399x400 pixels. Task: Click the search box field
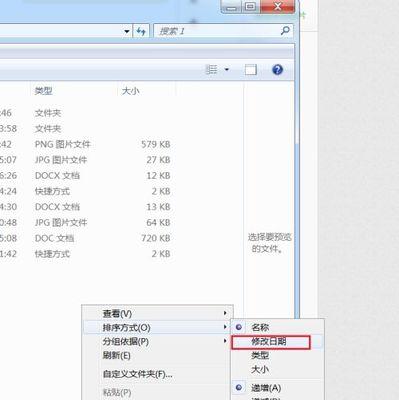pyautogui.click(x=224, y=32)
